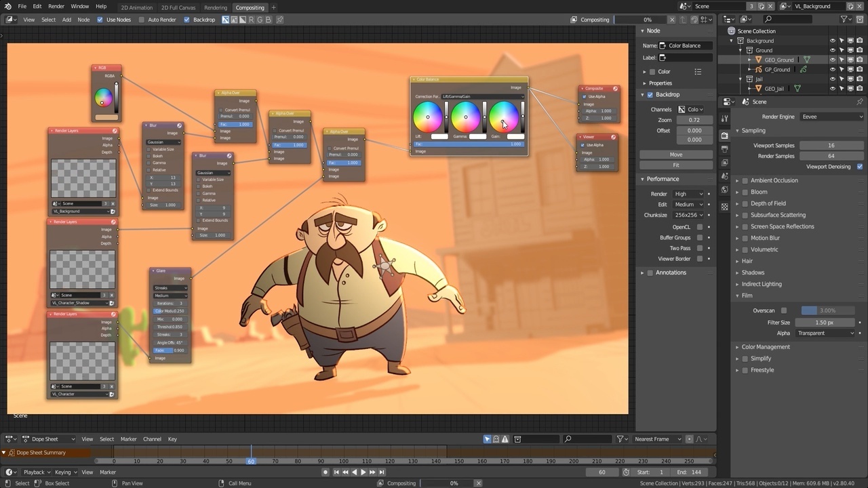Click the outliner filter funnel icon
The height and width of the screenshot is (488, 868).
[x=844, y=20]
